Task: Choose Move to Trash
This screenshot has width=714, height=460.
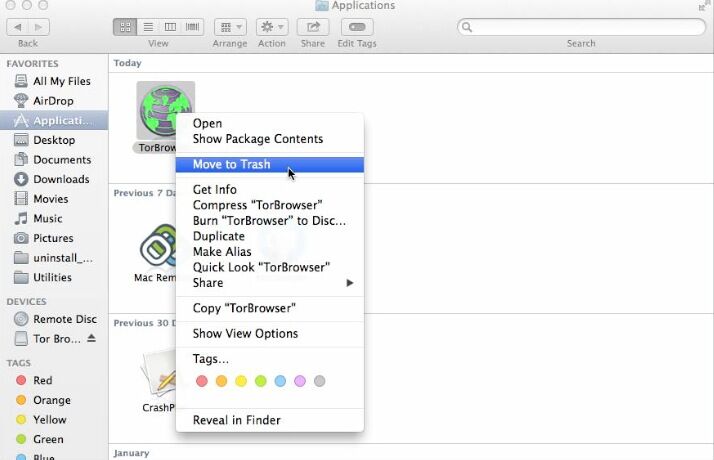Action: pyautogui.click(x=270, y=164)
